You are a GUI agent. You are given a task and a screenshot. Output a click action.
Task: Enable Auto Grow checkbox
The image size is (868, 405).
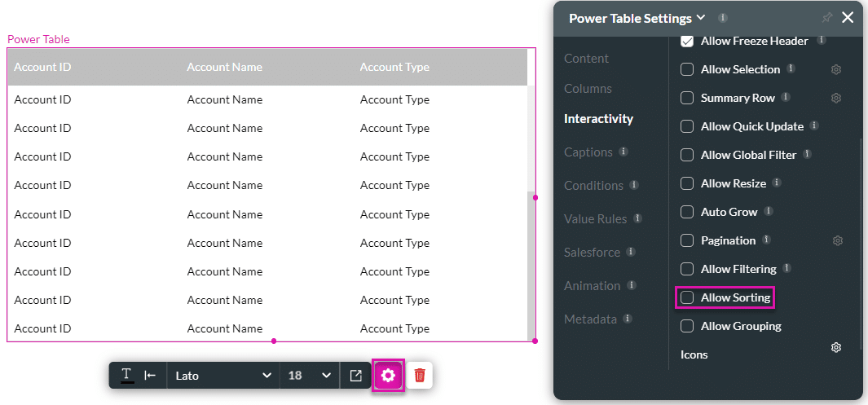[687, 212]
